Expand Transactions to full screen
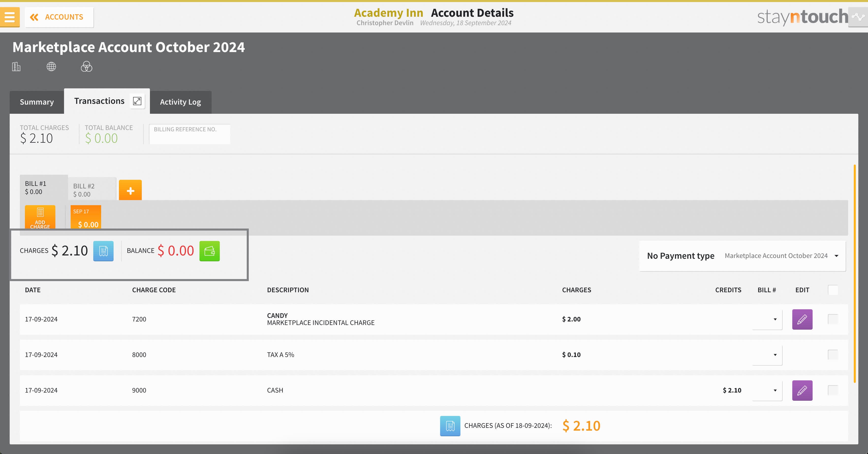The width and height of the screenshot is (868, 454). [x=137, y=101]
